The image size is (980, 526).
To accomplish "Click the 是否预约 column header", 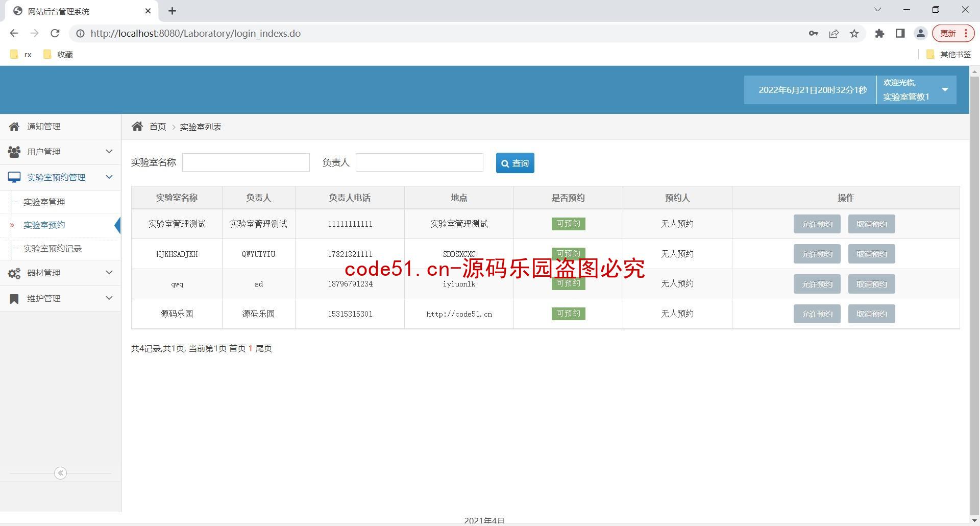I will (568, 198).
